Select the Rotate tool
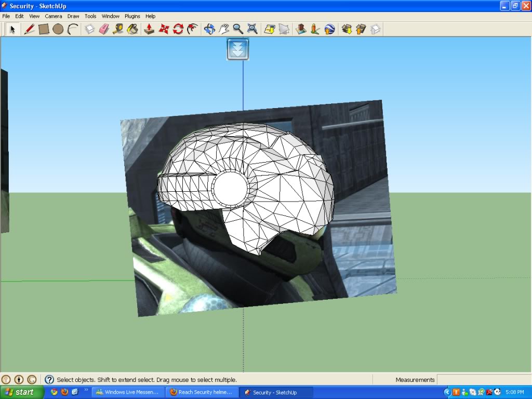 tap(178, 30)
